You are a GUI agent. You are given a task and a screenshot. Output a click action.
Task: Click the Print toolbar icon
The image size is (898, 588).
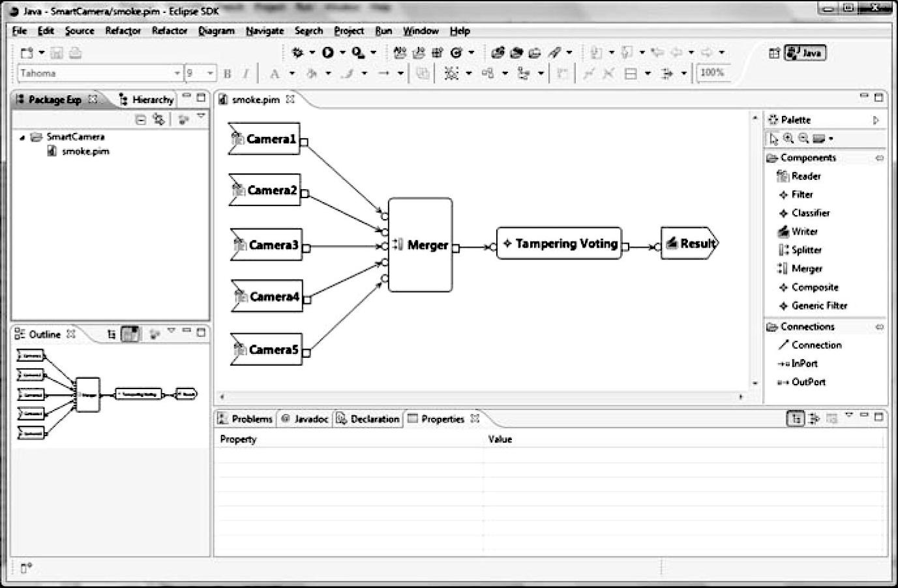pos(75,53)
